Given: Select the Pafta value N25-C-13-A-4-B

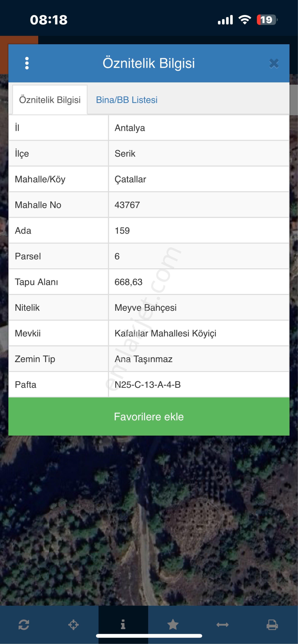Looking at the screenshot, I should pyautogui.click(x=147, y=385).
